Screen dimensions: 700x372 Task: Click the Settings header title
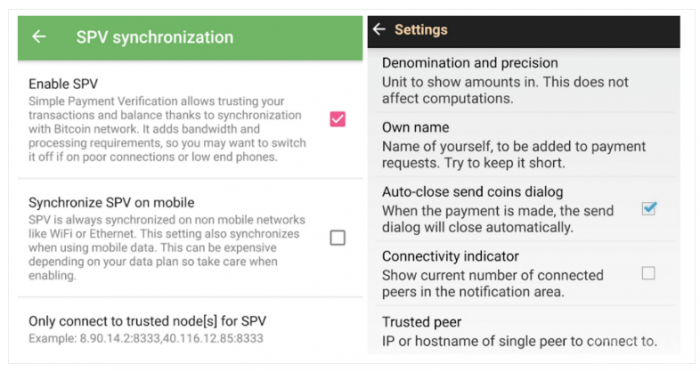tap(421, 29)
